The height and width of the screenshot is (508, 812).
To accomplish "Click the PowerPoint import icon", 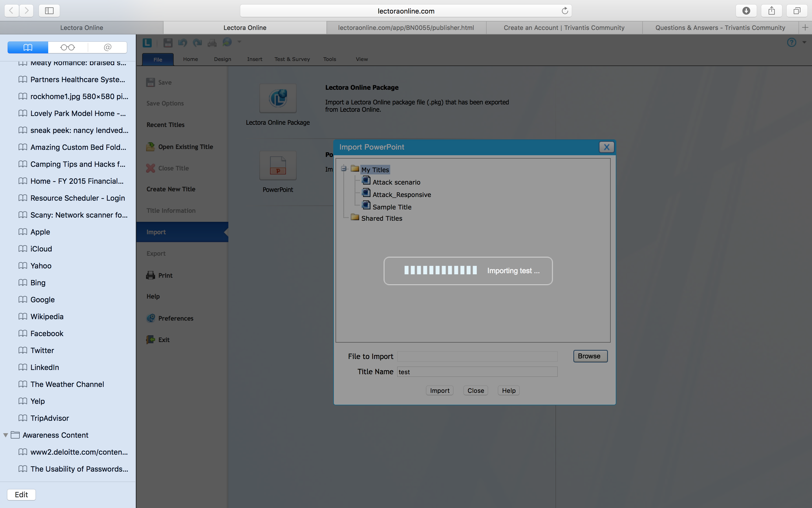I will (278, 166).
